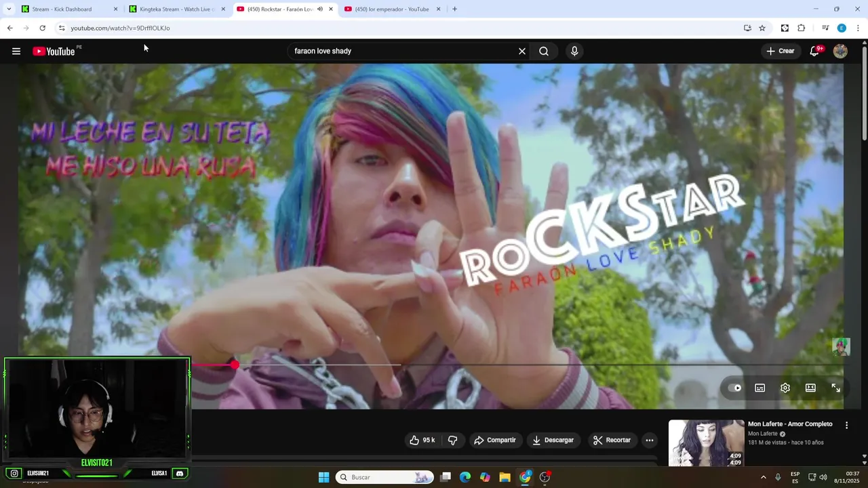Screen dimensions: 868x488
Task: Open Copilot from taskbar
Action: 485,477
